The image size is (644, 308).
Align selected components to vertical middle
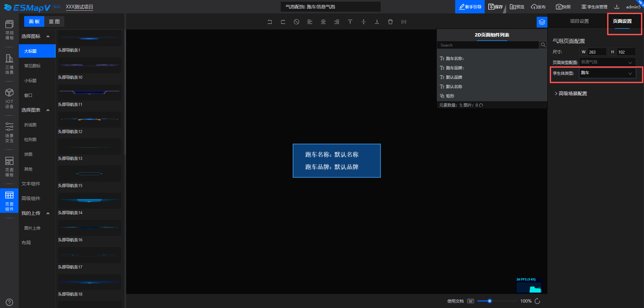pyautogui.click(x=364, y=22)
